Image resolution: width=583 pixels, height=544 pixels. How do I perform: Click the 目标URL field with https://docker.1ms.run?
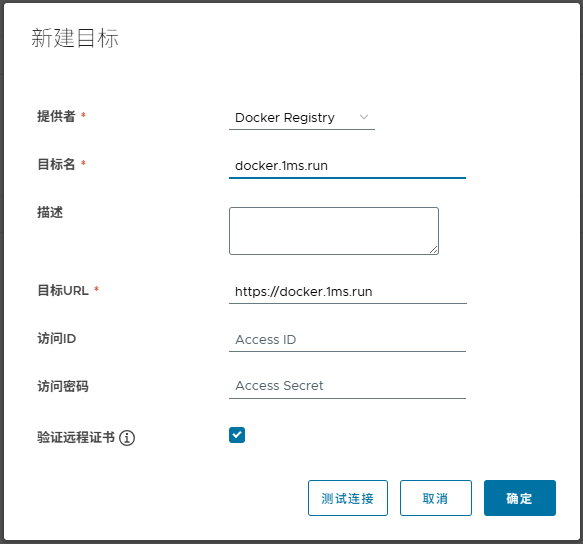click(348, 292)
